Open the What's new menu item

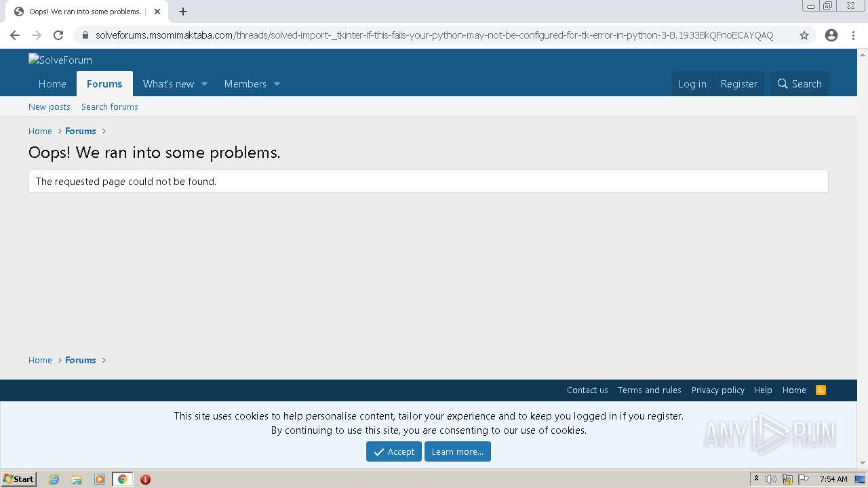pyautogui.click(x=168, y=84)
